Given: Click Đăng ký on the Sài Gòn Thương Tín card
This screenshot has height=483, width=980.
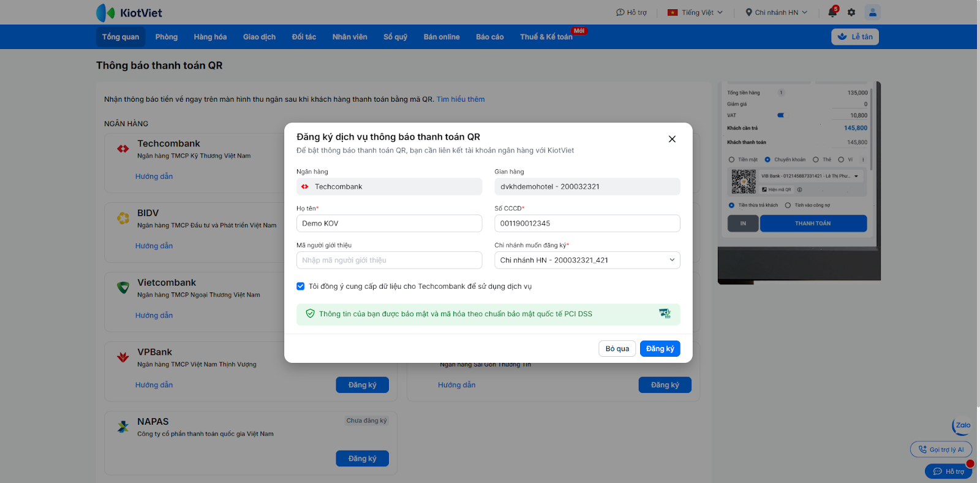Looking at the screenshot, I should (x=665, y=385).
